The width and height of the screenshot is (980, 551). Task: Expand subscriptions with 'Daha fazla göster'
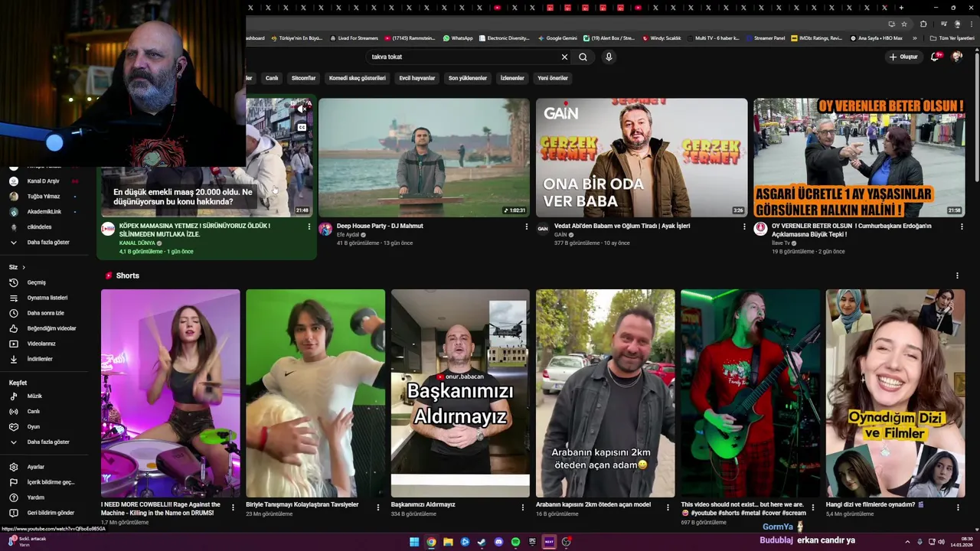pos(44,243)
